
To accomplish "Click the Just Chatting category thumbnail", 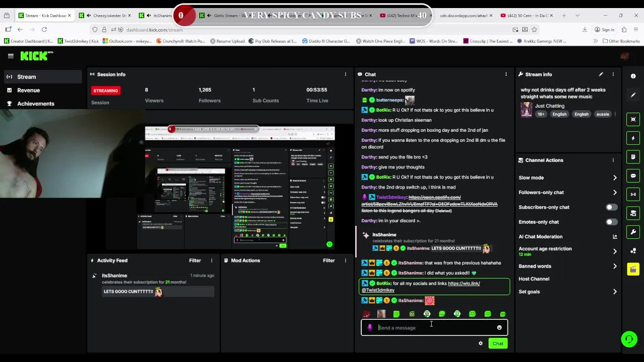I will (x=526, y=109).
